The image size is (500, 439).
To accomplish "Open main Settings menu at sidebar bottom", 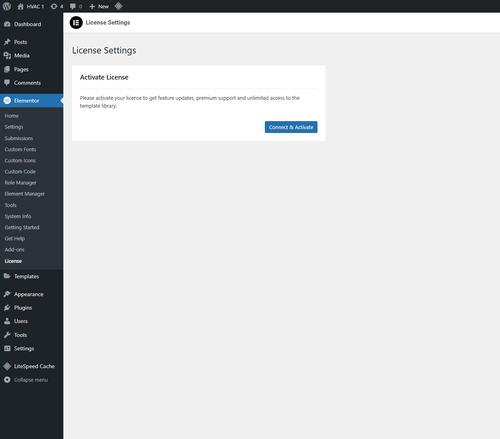I will (31, 348).
